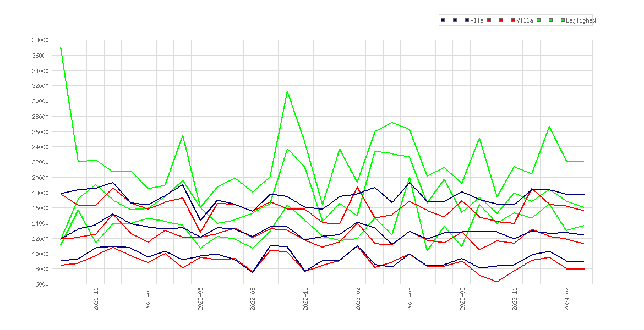Click the green line's peak near 2022-11

point(287,91)
